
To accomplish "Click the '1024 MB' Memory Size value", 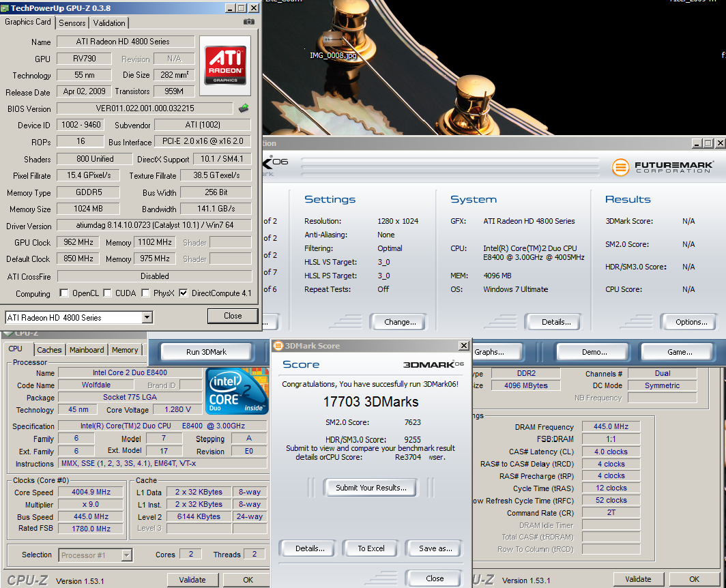I will (x=88, y=209).
